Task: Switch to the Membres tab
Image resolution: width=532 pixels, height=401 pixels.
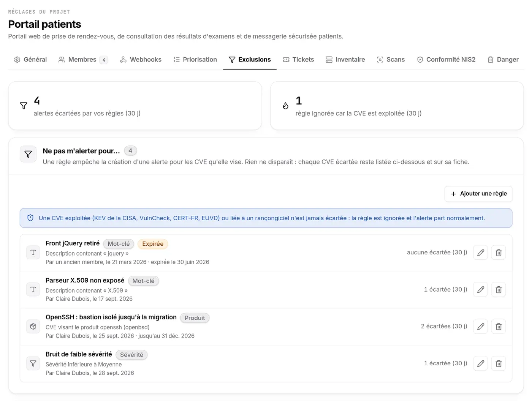Action: pos(83,60)
